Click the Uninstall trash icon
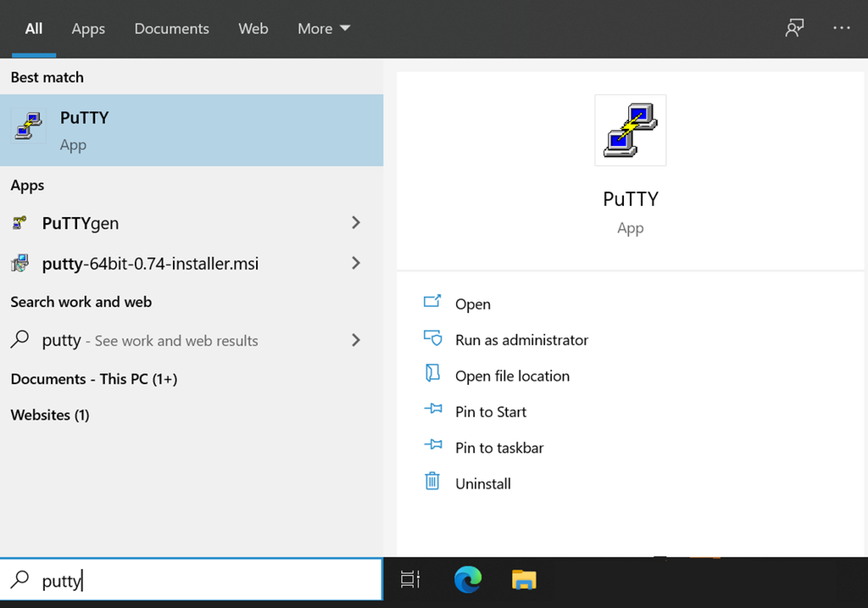Image resolution: width=868 pixels, height=608 pixels. pyautogui.click(x=433, y=483)
